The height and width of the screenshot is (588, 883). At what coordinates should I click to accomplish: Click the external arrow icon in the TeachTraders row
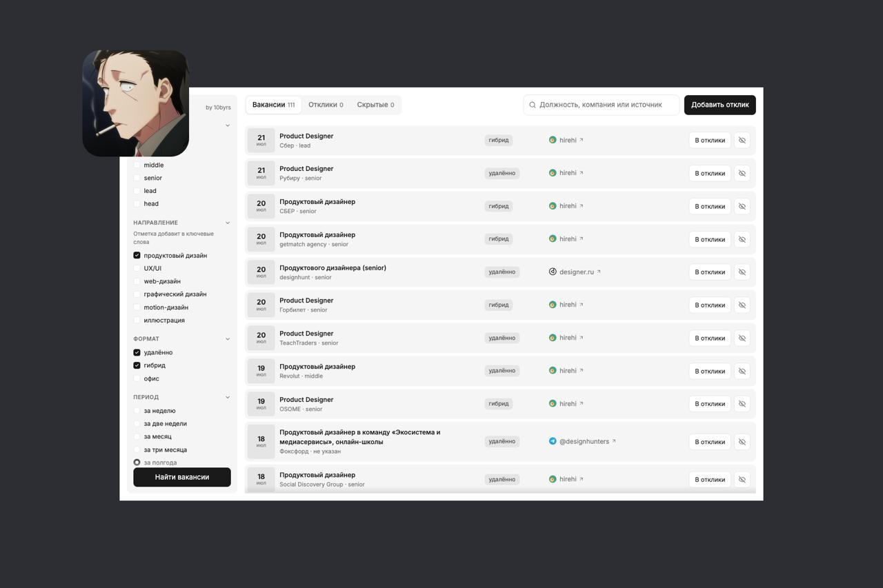coord(582,338)
